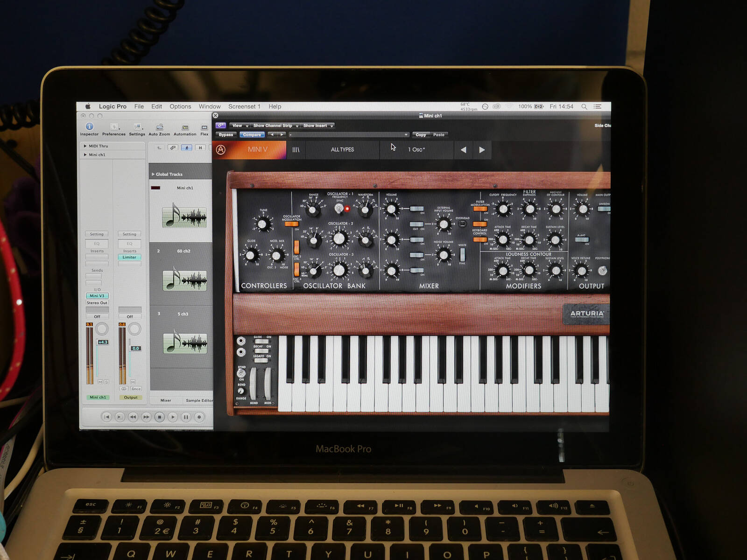Toggle the A-440 switch
The width and height of the screenshot is (747, 560).
coord(582,240)
